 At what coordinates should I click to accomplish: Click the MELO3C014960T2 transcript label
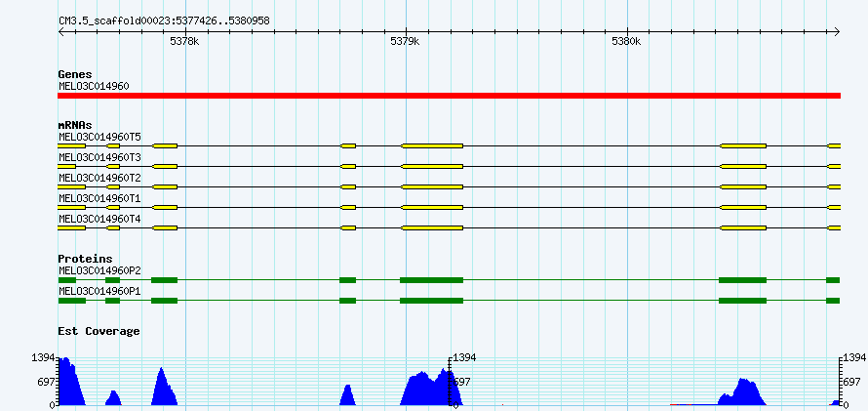(x=99, y=178)
